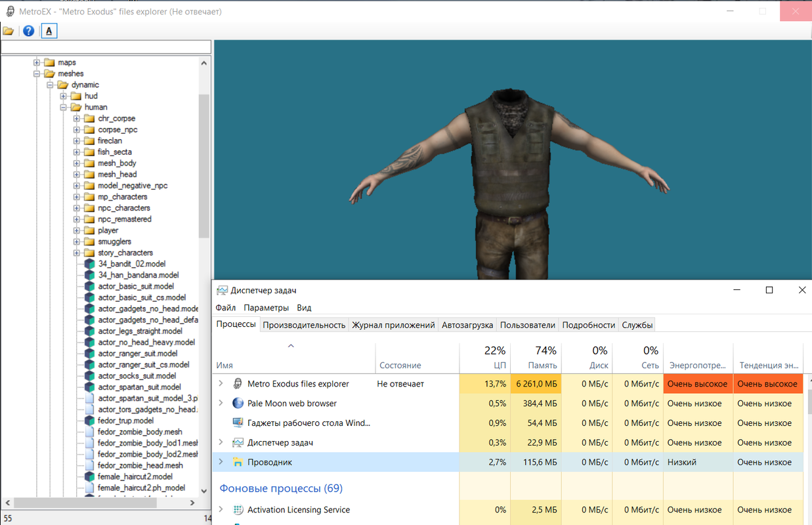
Task: Switch to the Журнал приложений tab
Action: pyautogui.click(x=393, y=325)
